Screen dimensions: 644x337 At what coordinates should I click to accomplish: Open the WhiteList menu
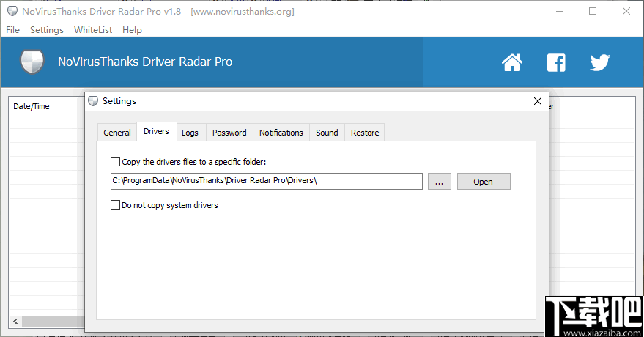click(93, 30)
